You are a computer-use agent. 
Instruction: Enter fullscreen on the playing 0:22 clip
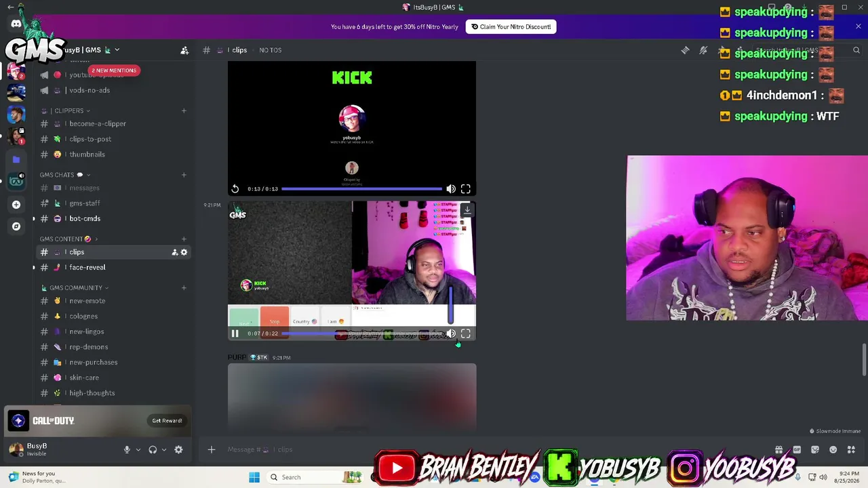(466, 333)
